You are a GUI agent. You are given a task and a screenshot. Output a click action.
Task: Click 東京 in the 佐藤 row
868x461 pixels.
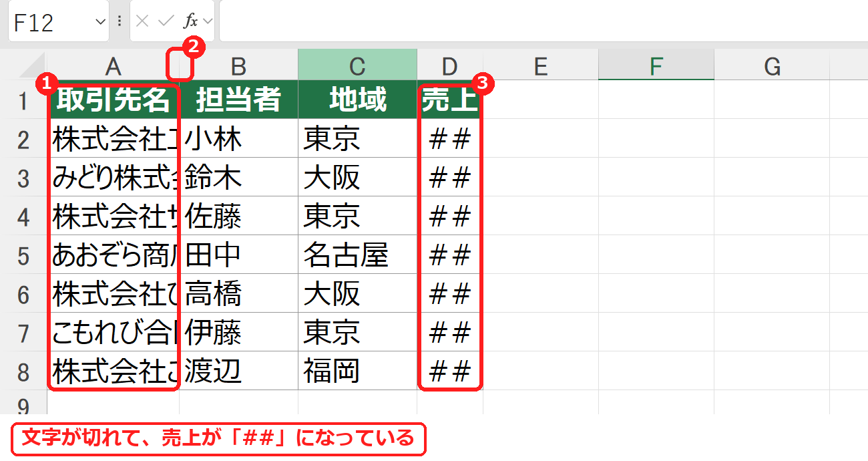click(358, 216)
